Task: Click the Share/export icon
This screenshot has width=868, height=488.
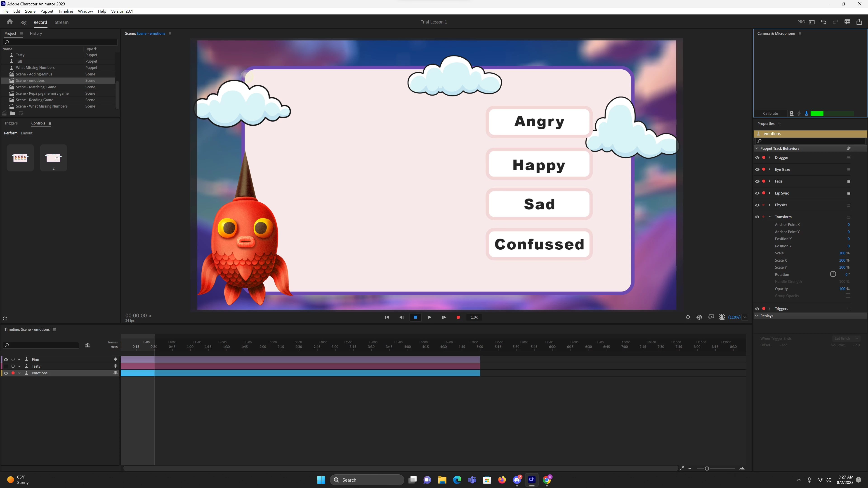Action: (859, 22)
